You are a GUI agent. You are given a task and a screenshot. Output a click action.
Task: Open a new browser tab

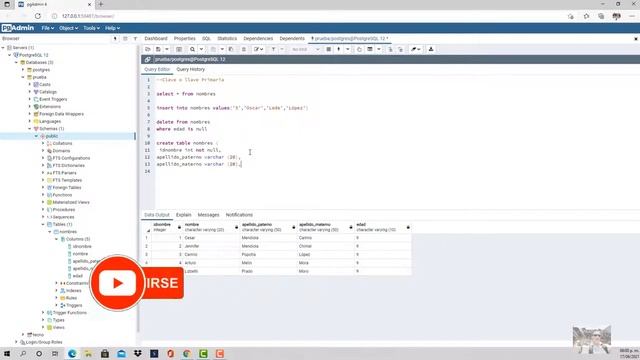(x=101, y=4)
